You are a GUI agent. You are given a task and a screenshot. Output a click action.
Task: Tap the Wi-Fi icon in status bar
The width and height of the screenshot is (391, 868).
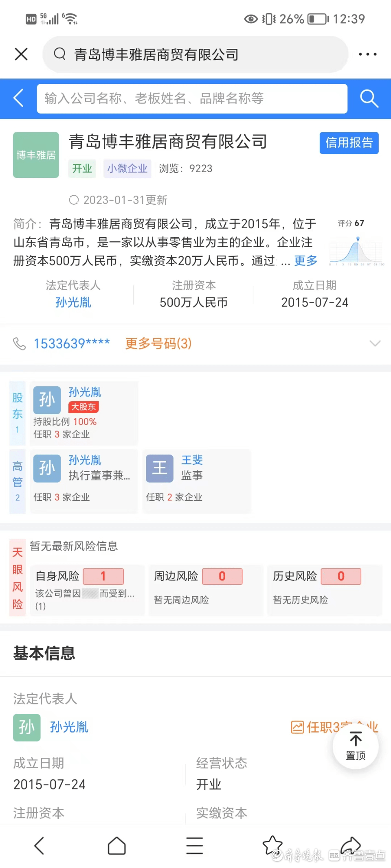(x=70, y=19)
